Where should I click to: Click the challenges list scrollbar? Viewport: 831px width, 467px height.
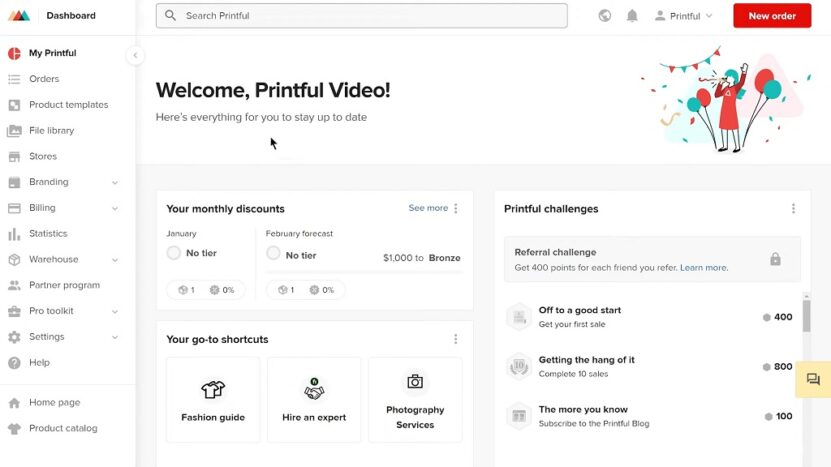point(807,316)
